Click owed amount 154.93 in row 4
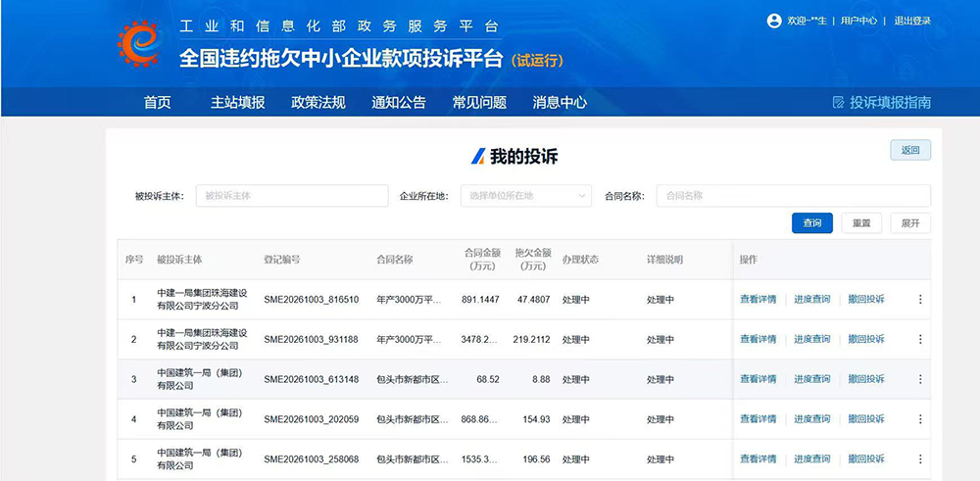 (536, 419)
